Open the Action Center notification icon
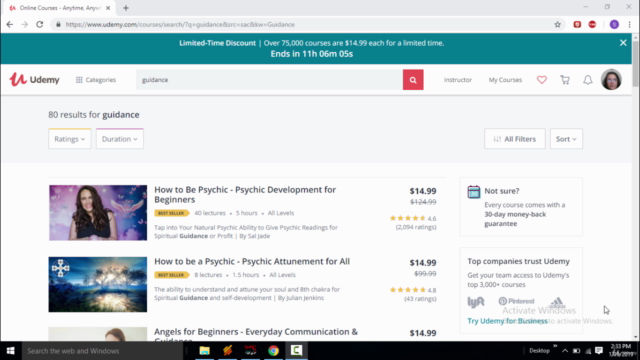 coord(599,351)
